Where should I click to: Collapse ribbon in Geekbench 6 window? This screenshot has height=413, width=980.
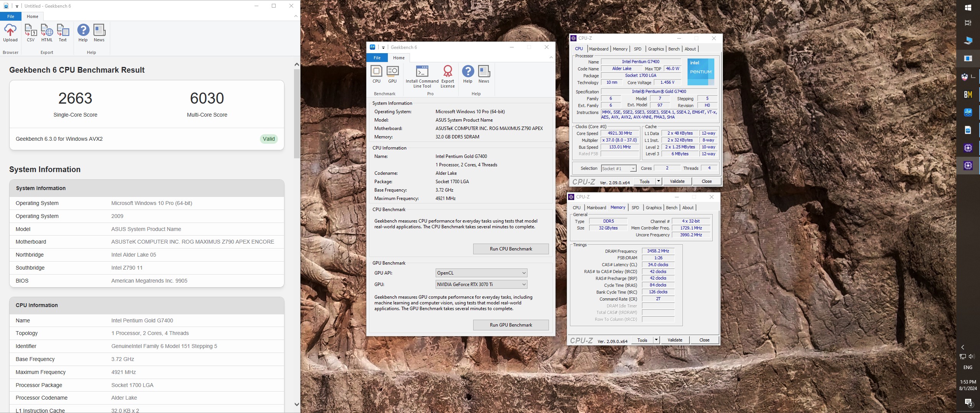[551, 57]
